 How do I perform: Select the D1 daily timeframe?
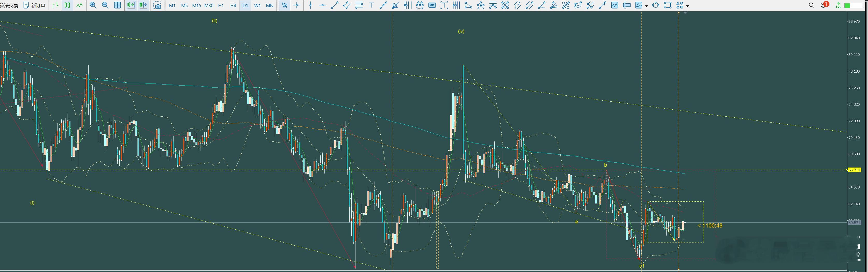click(x=245, y=5)
